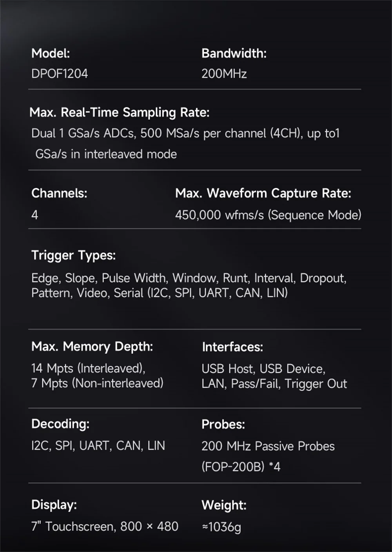Click the GSa/s in interleaved mode text

[106, 154]
